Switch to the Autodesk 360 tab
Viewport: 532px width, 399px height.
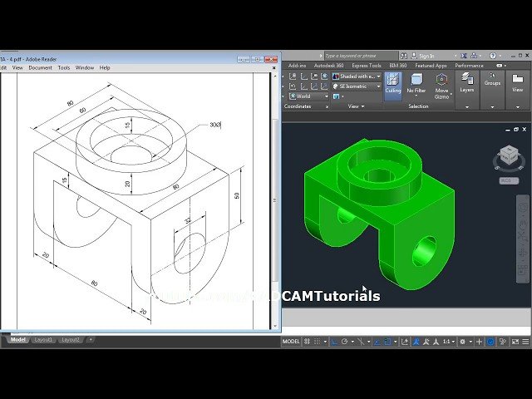(x=329, y=66)
